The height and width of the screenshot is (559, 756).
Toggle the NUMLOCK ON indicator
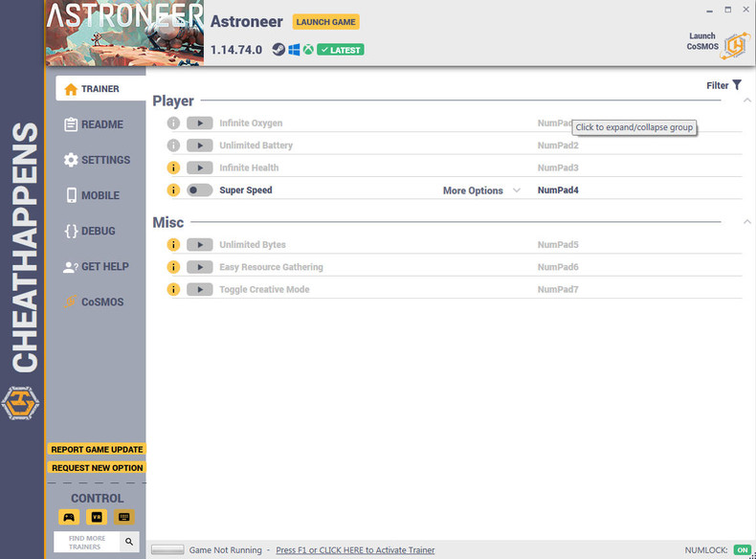coord(743,549)
